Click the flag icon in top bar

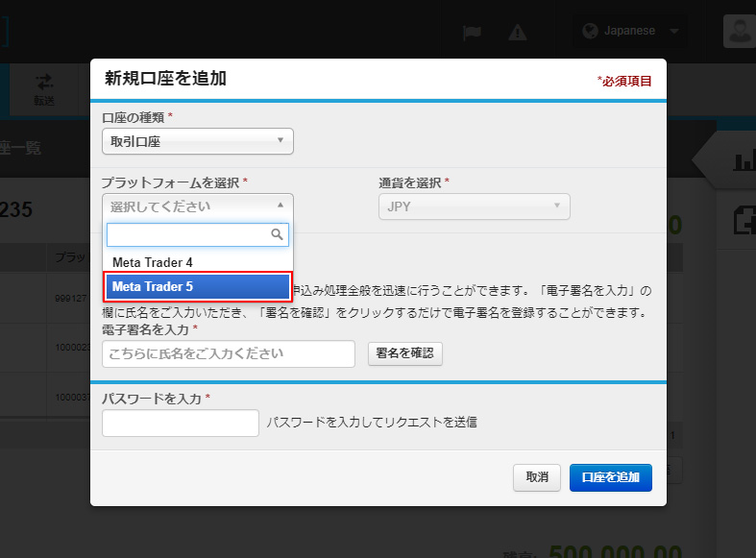point(472,33)
